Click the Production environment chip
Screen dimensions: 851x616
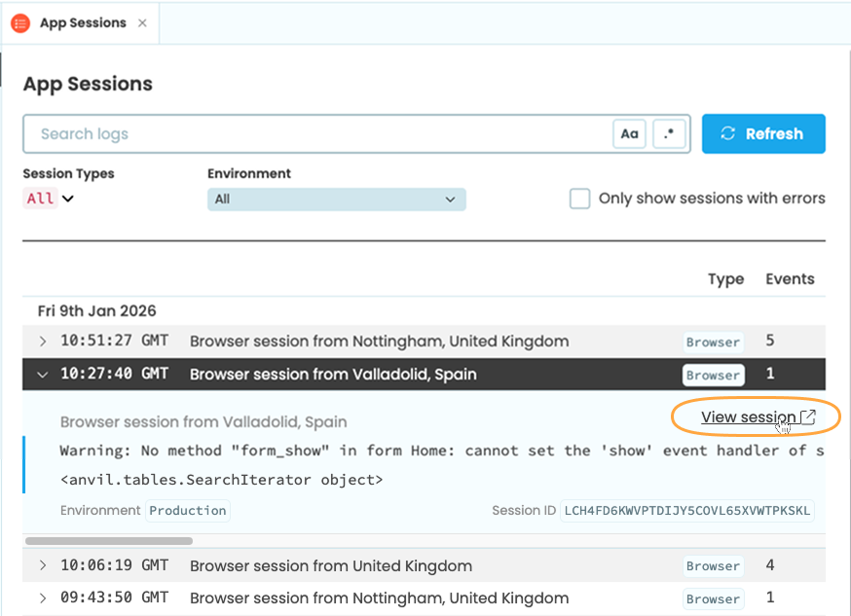click(187, 510)
